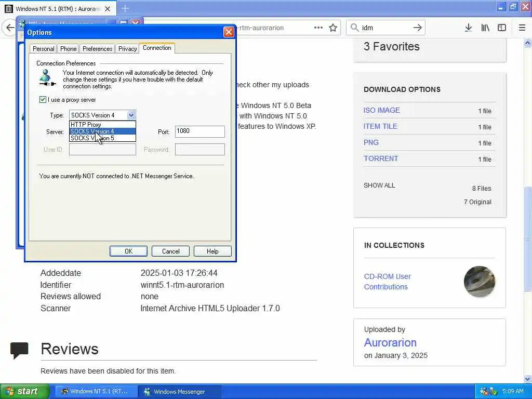Submit the idm search with the arrow

(x=417, y=28)
